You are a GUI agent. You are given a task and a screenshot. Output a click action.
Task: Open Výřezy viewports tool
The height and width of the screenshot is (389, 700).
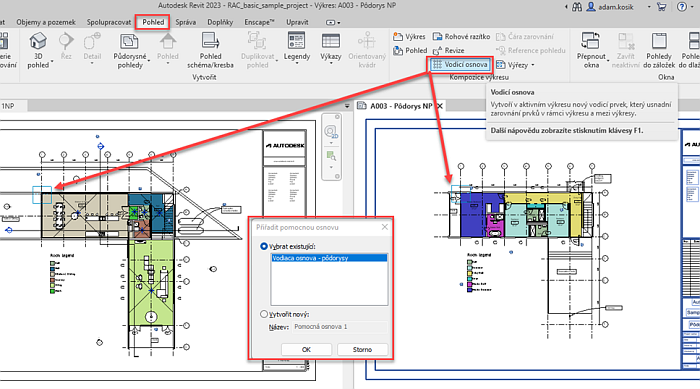point(512,65)
